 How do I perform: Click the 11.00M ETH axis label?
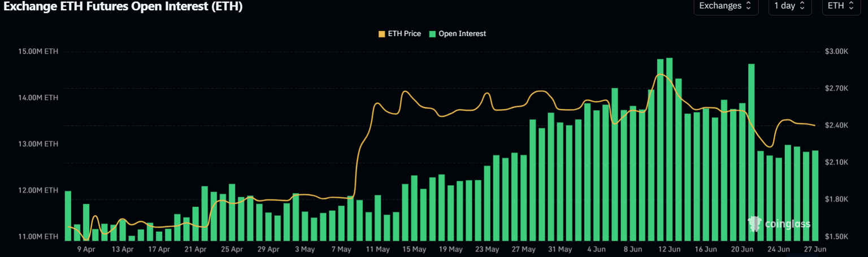click(39, 236)
